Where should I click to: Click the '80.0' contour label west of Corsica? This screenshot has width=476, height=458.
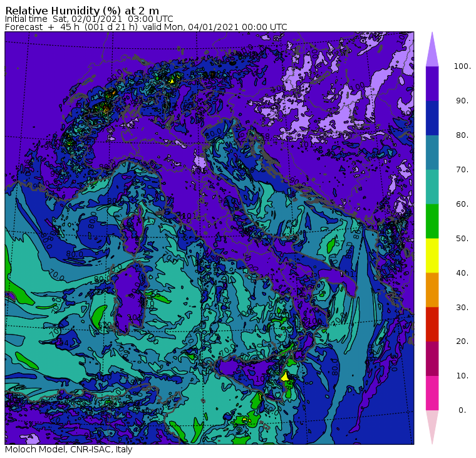(x=75, y=254)
